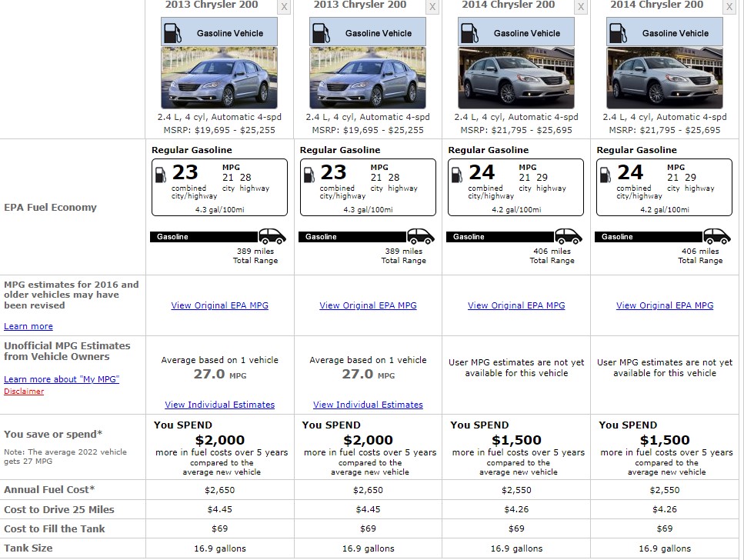The height and width of the screenshot is (560, 744).
Task: Select the EPA Fuel Economy row label
Action: pyautogui.click(x=50, y=208)
